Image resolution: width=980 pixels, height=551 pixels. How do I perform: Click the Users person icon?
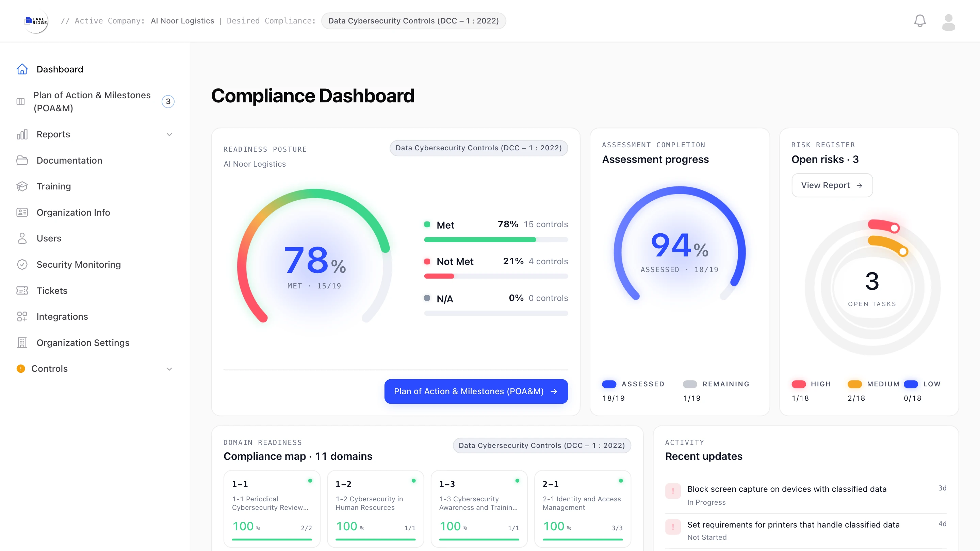(22, 238)
